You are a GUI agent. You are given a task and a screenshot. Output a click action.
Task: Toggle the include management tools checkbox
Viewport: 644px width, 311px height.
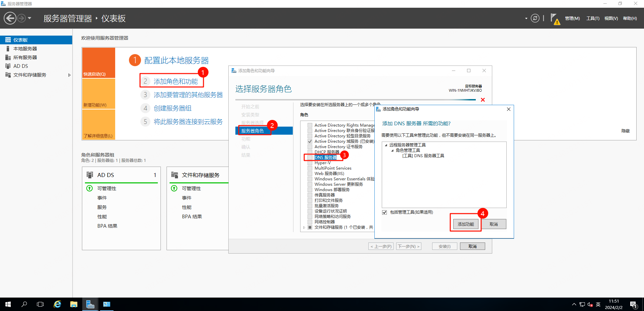[384, 212]
